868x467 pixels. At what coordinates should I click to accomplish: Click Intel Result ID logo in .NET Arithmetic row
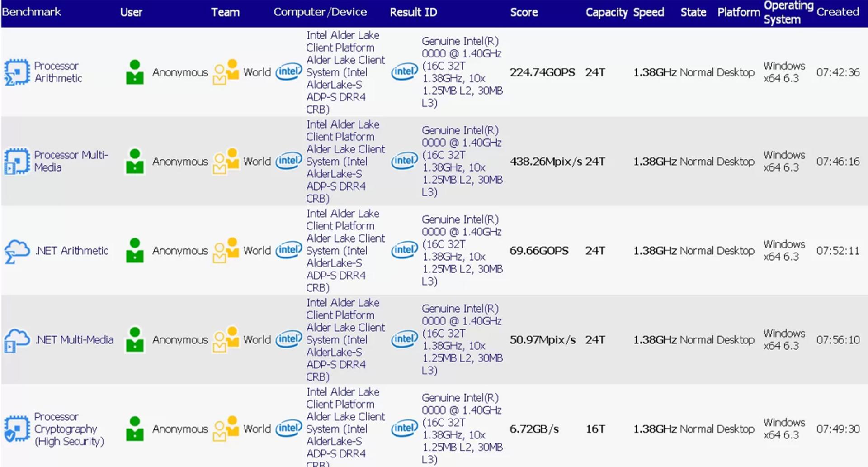click(405, 250)
